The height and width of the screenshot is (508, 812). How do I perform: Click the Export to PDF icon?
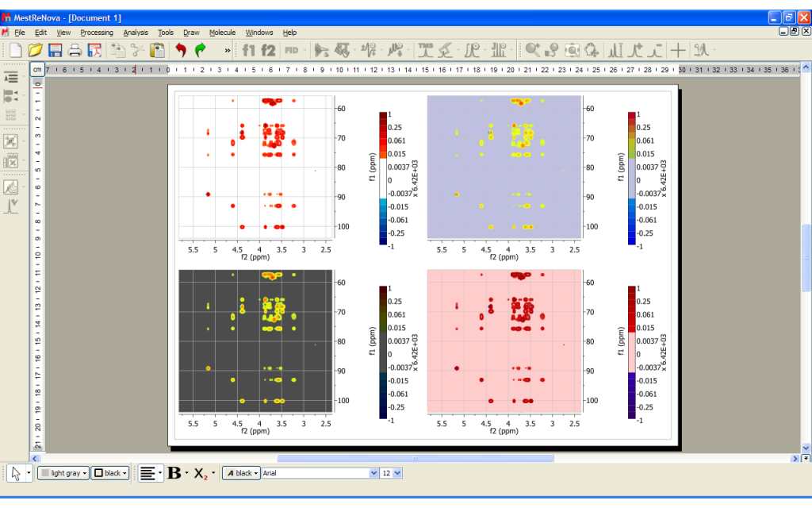(x=94, y=50)
